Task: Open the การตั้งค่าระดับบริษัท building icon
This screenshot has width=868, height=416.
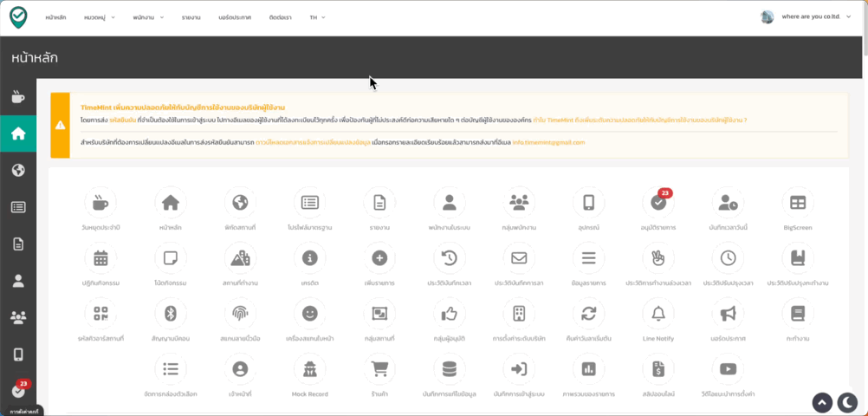Action: pos(519,314)
